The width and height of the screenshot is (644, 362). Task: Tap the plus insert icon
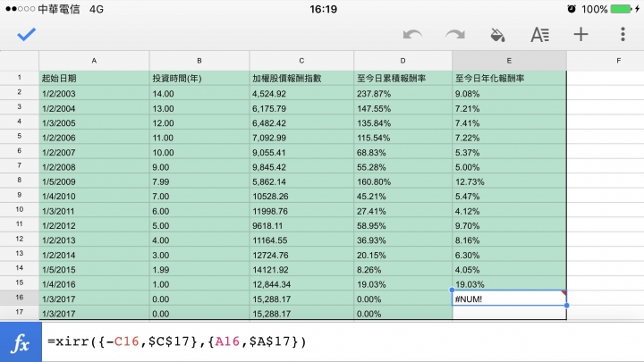580,34
